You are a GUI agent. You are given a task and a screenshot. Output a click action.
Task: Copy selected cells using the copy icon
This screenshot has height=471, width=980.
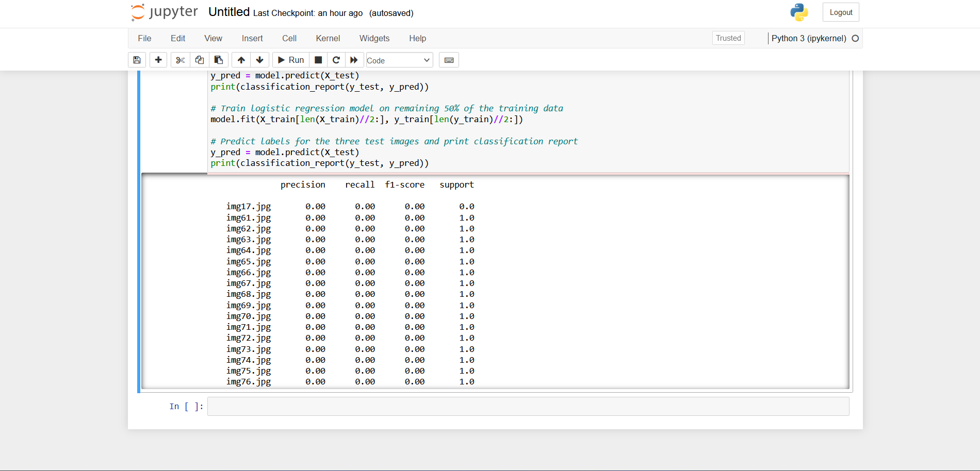(x=199, y=60)
